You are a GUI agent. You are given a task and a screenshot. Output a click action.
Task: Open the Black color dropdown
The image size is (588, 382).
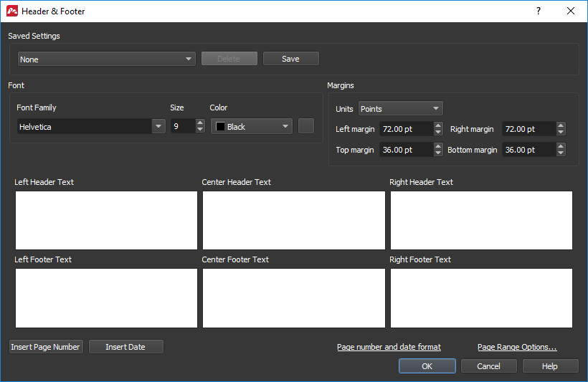tap(252, 127)
